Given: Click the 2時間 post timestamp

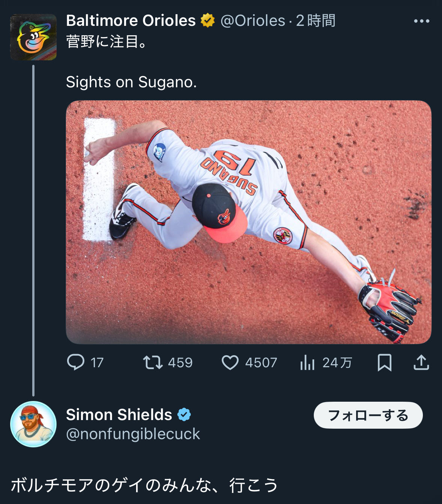Looking at the screenshot, I should coord(316,21).
